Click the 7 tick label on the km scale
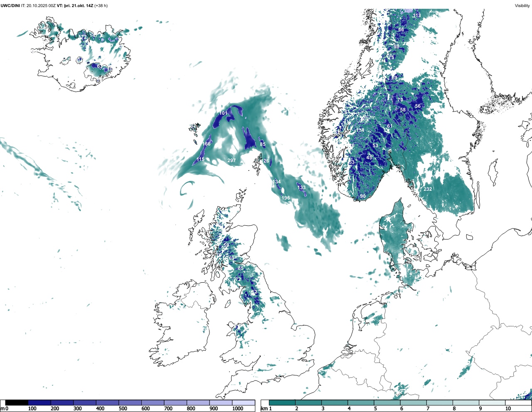 [428, 409]
